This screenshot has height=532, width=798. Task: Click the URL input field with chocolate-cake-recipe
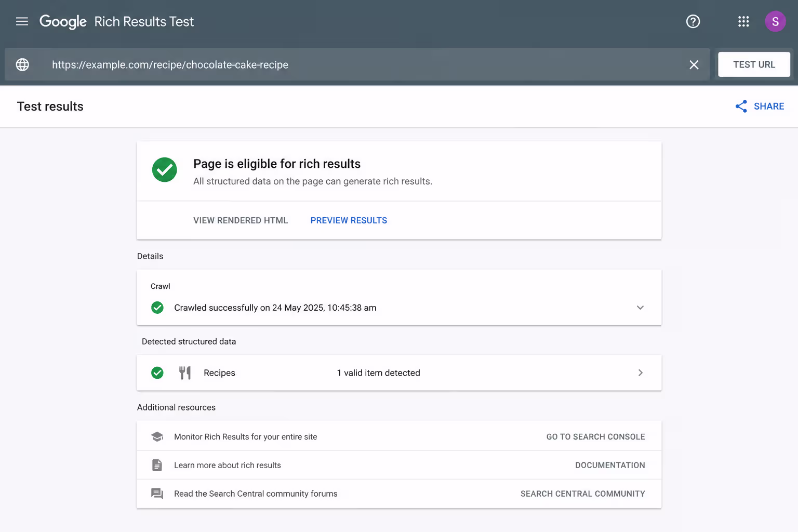[357, 64]
